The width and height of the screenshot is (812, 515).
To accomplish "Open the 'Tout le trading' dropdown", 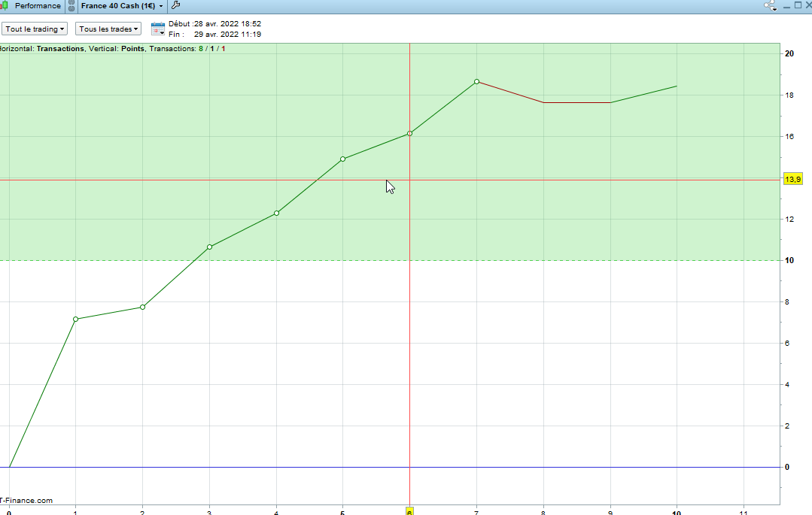I will [35, 29].
